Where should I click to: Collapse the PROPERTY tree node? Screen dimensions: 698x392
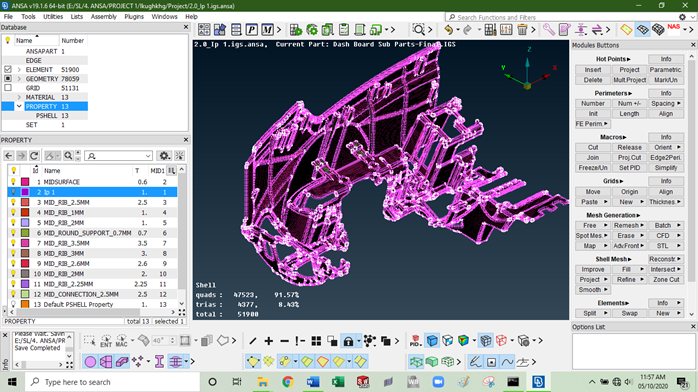(19, 106)
